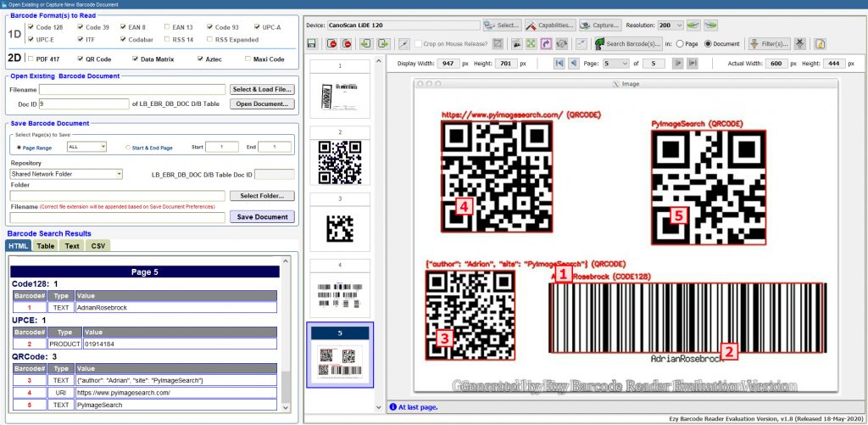Viewport: 868px width, 425px height.
Task: Toggle the QR Code checkbox
Action: click(x=81, y=59)
